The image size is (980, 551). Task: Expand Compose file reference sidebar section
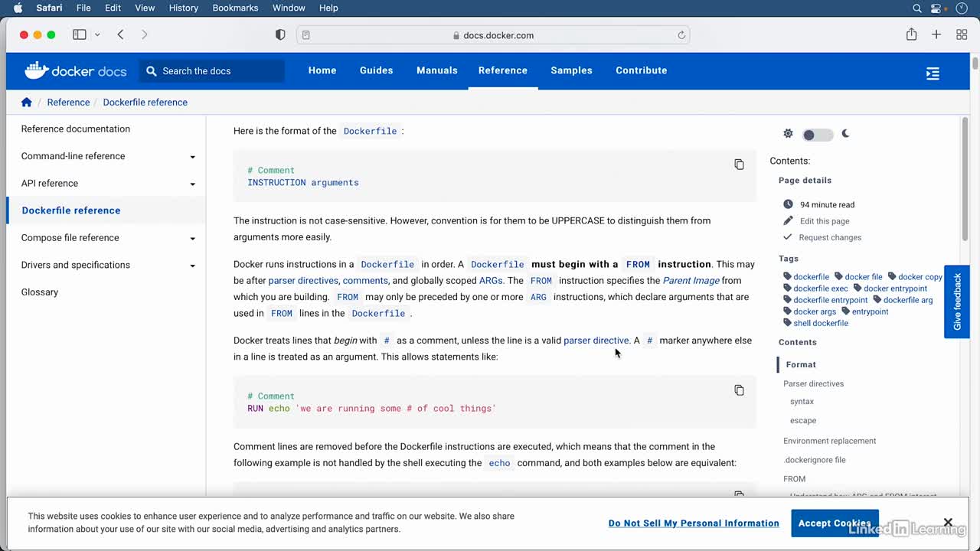192,239
